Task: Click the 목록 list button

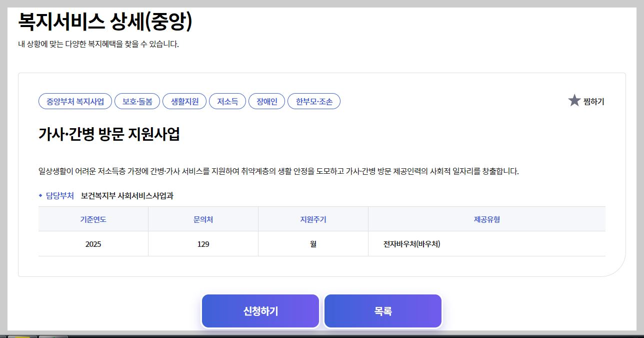Action: (382, 310)
